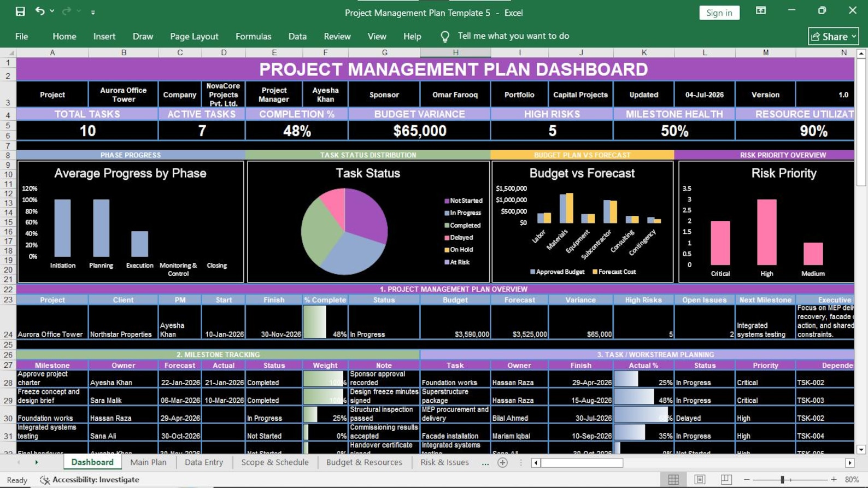Open the Undo history dropdown arrow
The width and height of the screenshot is (868, 488).
tap(52, 11)
